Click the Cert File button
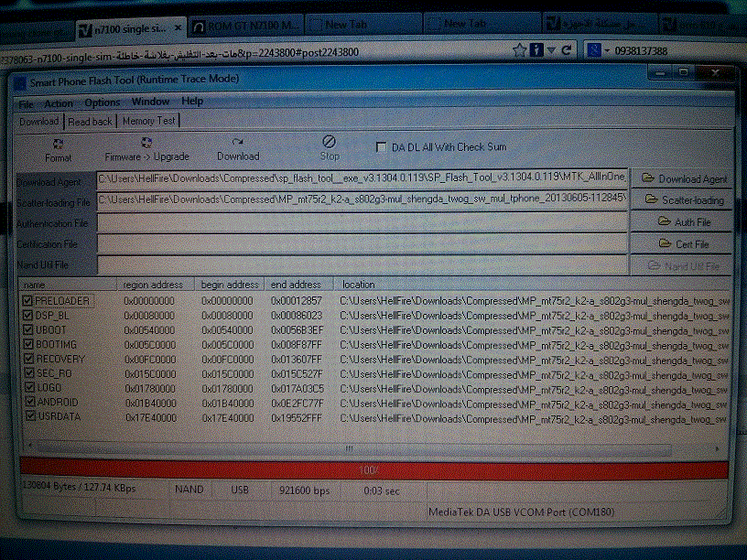Image resolution: width=747 pixels, height=560 pixels. pyautogui.click(x=682, y=243)
